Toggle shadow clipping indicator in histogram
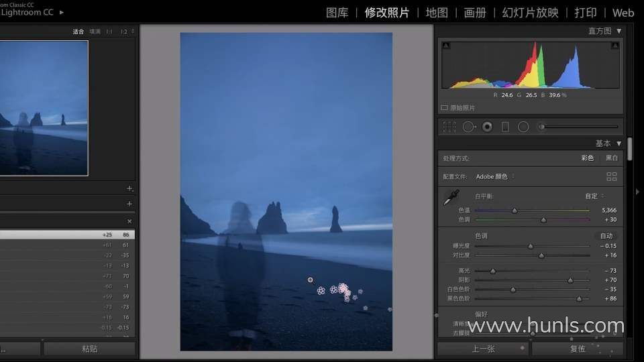 pos(447,46)
